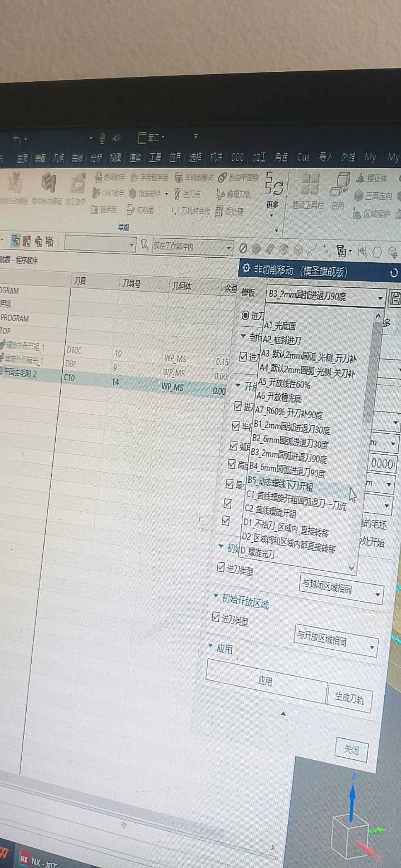Toggle the 进刀 checkbox under 开放区域 section

(x=238, y=406)
